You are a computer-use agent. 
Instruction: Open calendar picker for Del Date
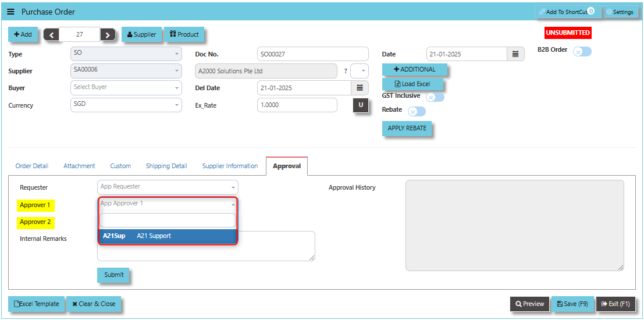[x=360, y=88]
